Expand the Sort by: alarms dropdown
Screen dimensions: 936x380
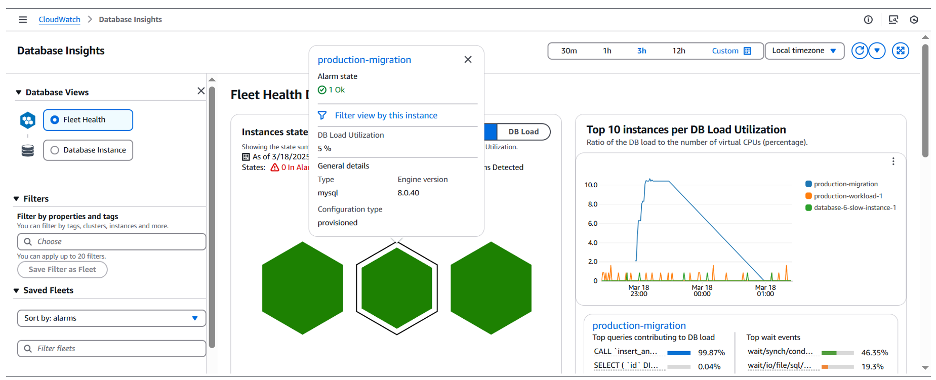pyautogui.click(x=112, y=319)
